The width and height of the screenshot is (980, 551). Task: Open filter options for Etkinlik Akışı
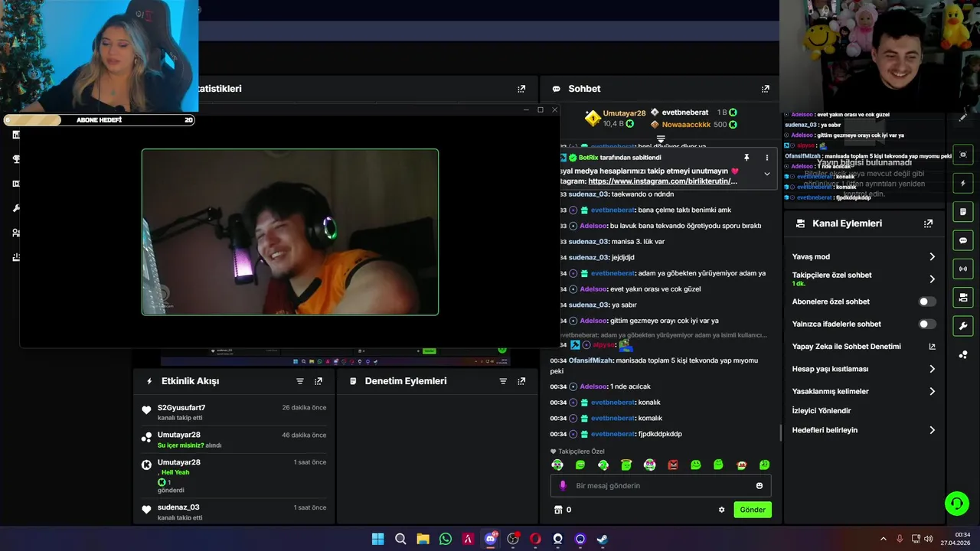[x=300, y=381]
